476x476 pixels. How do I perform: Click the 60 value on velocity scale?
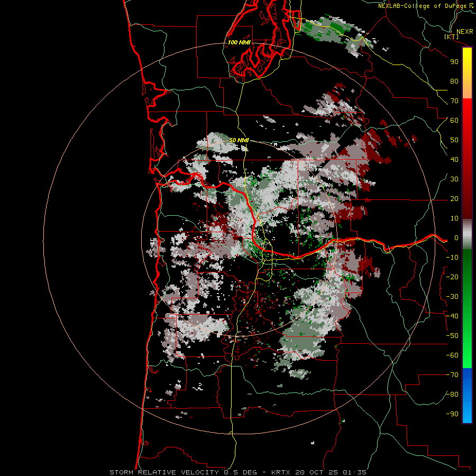454,121
